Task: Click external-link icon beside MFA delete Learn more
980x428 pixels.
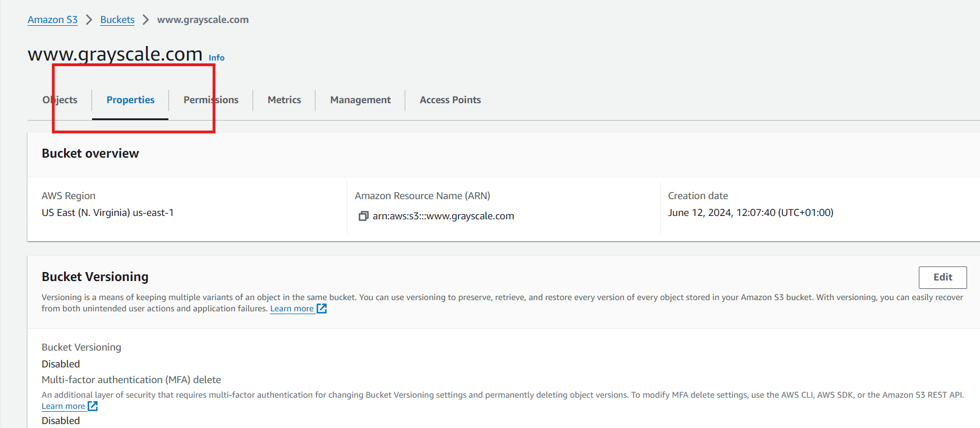Action: click(x=93, y=406)
